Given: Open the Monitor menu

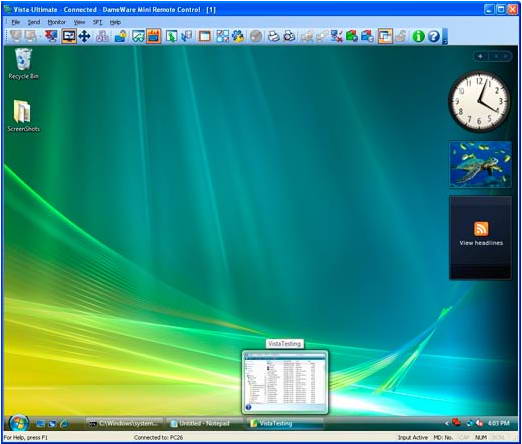Looking at the screenshot, I should pyautogui.click(x=56, y=22).
